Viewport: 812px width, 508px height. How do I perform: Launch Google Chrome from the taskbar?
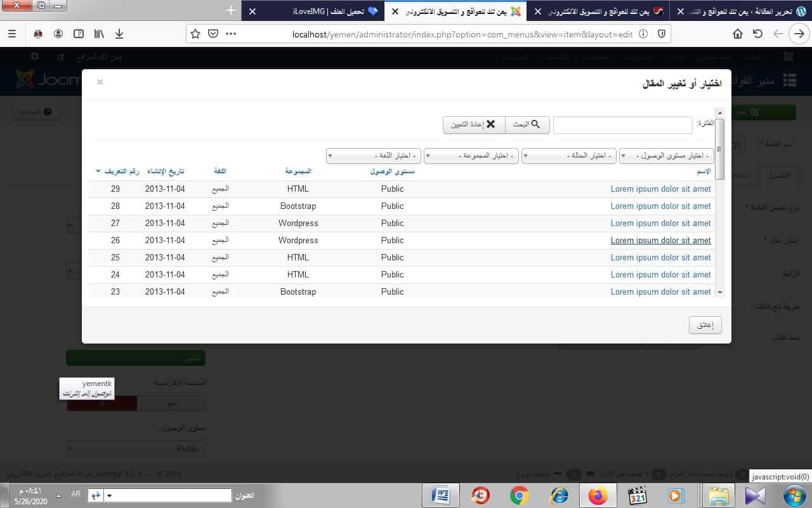click(x=519, y=495)
